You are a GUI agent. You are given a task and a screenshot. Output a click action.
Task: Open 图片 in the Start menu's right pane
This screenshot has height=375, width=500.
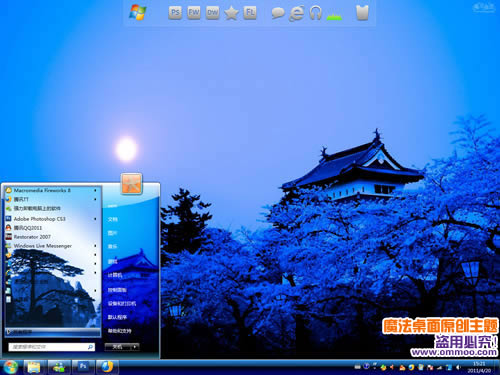[x=112, y=233]
